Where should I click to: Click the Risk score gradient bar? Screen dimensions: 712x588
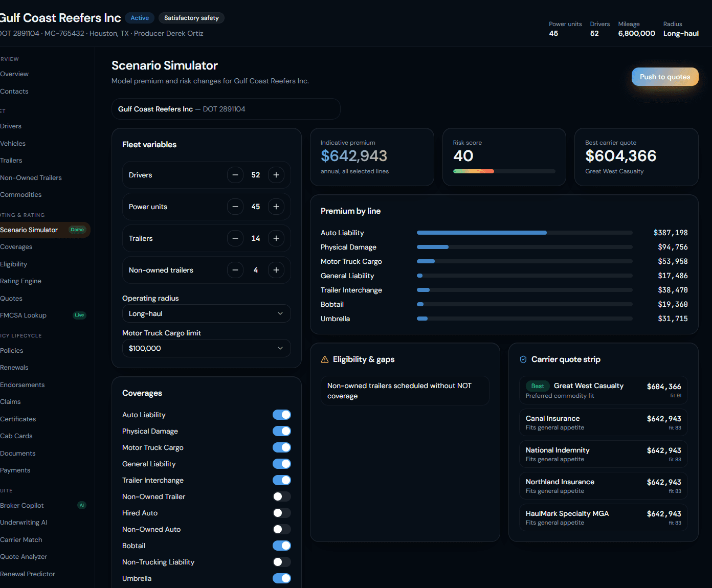504,171
